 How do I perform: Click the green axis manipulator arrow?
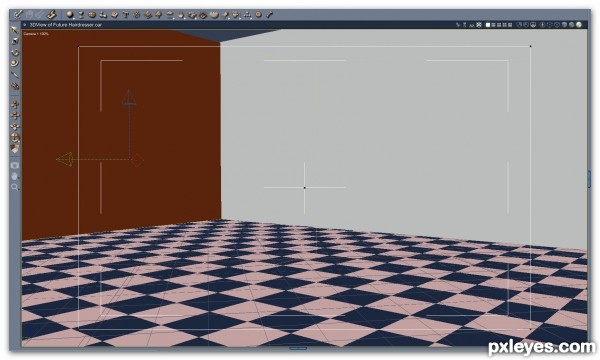pos(65,159)
